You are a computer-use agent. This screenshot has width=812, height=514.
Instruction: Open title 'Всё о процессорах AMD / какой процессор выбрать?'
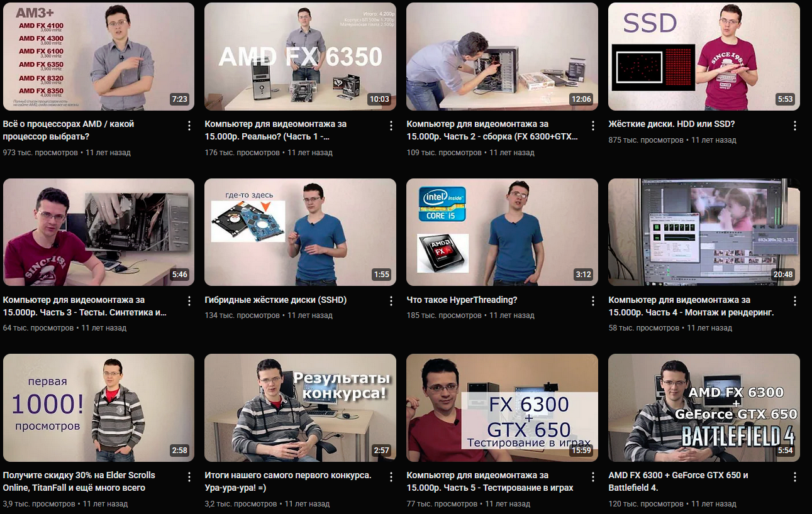(69, 130)
